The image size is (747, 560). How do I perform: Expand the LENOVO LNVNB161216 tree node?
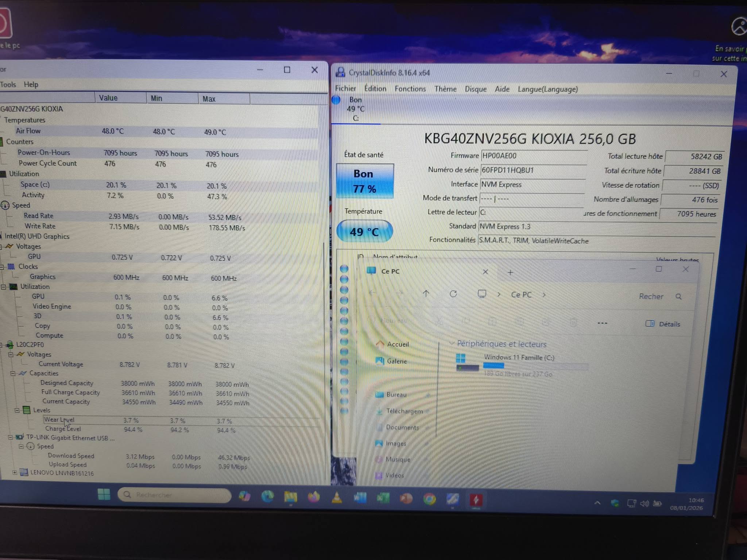tap(15, 472)
